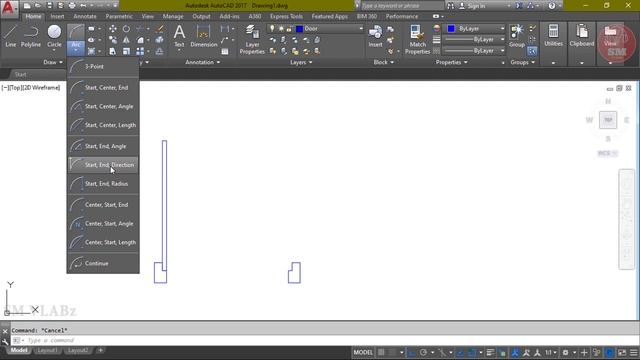Expand the Annotation panel

click(202, 62)
